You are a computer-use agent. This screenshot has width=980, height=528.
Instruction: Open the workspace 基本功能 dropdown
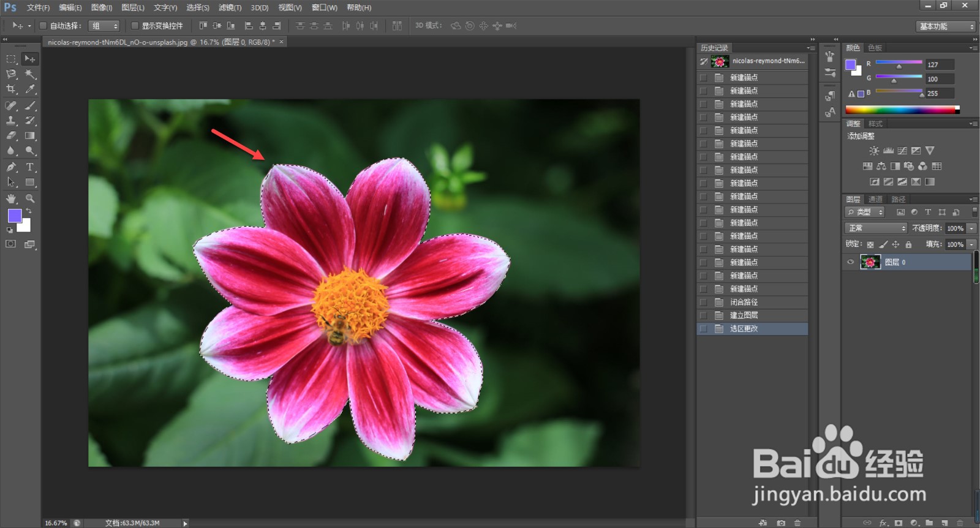point(946,26)
